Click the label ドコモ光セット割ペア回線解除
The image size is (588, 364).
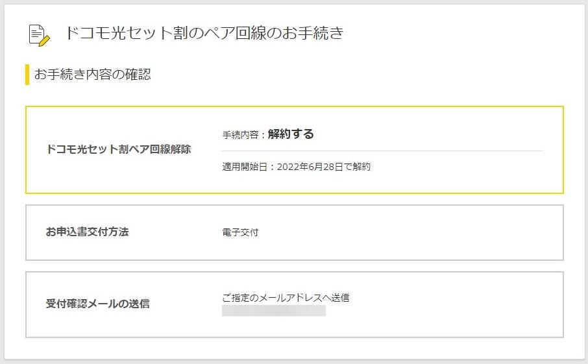pos(119,149)
